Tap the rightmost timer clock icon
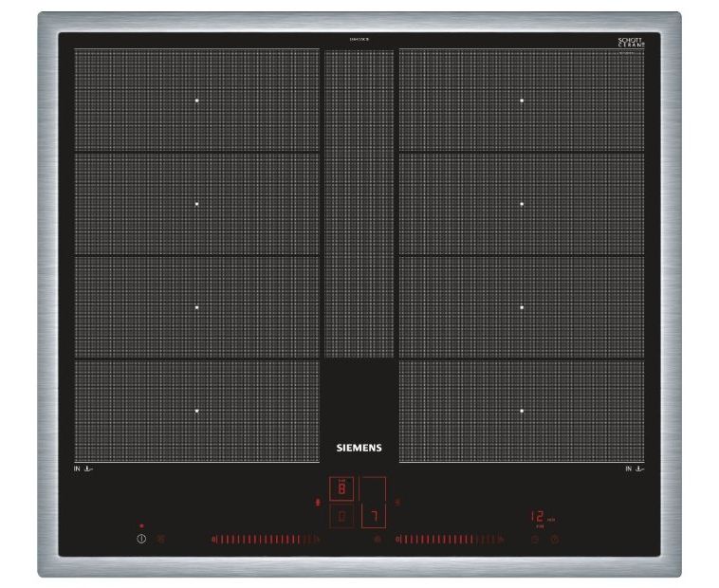This screenshot has width=719, height=588. pos(555,540)
